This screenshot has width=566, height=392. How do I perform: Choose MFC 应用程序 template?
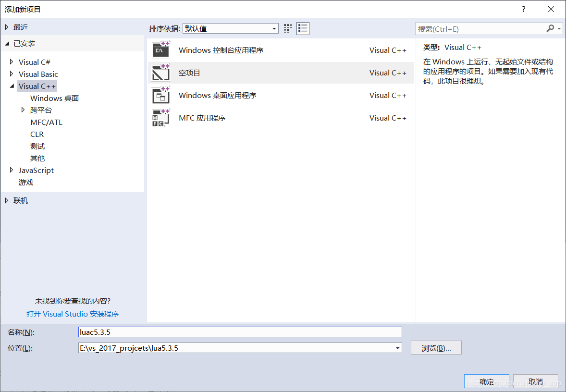tap(281, 118)
